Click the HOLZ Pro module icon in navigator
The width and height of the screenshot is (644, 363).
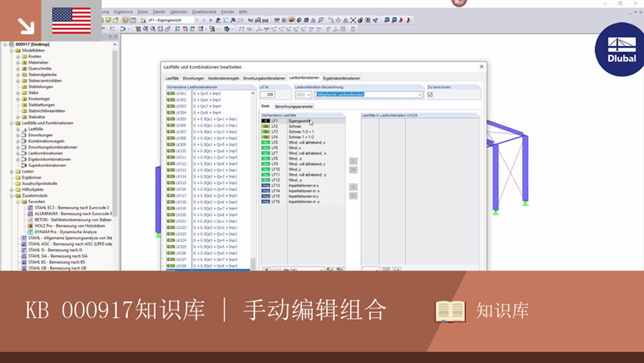31,226
